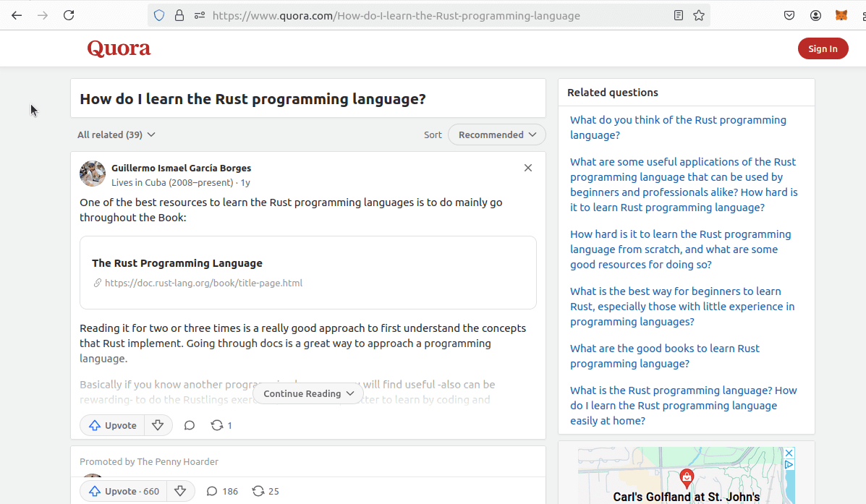Click the Carl's Golfland map advertisement

point(686,476)
